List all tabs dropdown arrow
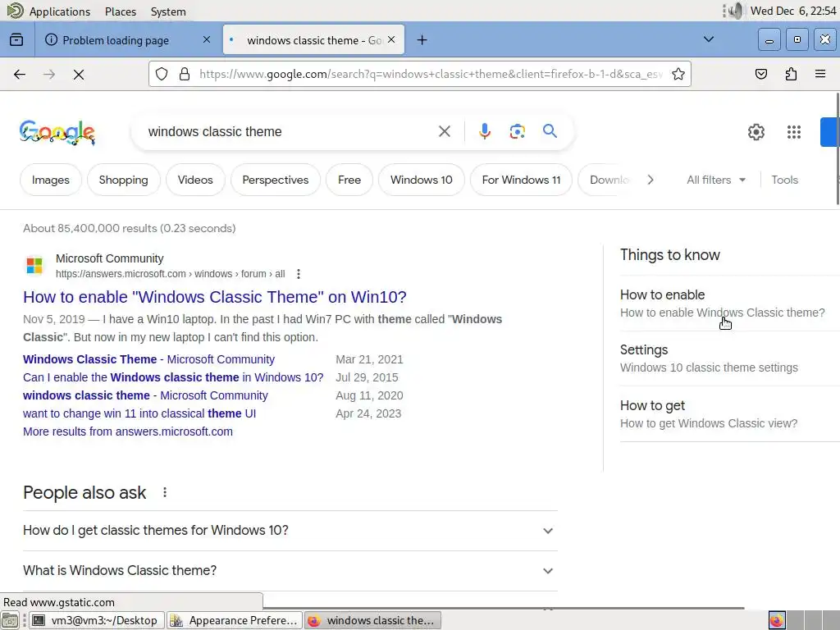Image resolution: width=840 pixels, height=630 pixels. [708, 39]
